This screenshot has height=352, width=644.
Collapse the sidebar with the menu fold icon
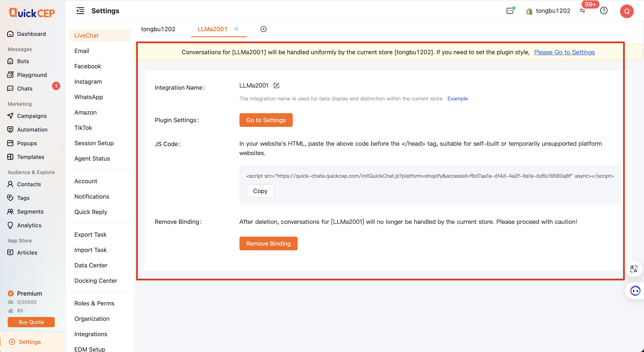pos(80,11)
